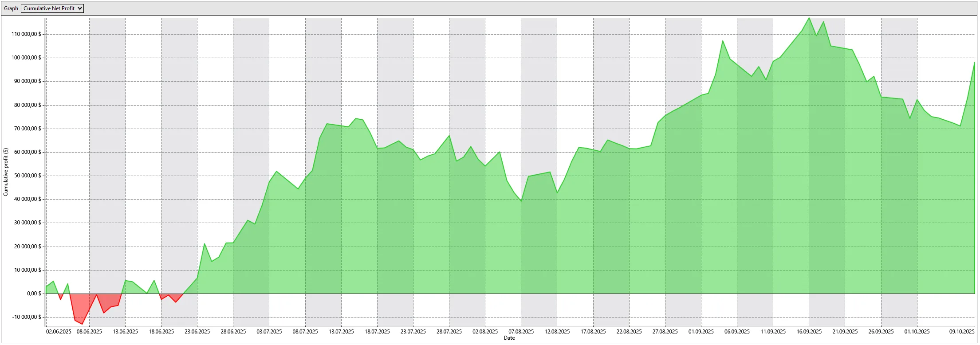This screenshot has width=980, height=345.
Task: Click the highest profit peak above 16.09.2025
Action: (809, 19)
